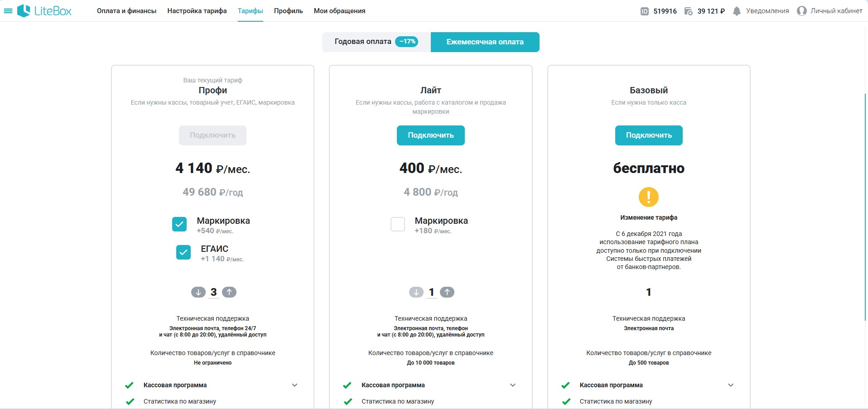Enable Маркировка checkbox in Лайт tariff
The height and width of the screenshot is (409, 868).
pos(398,224)
